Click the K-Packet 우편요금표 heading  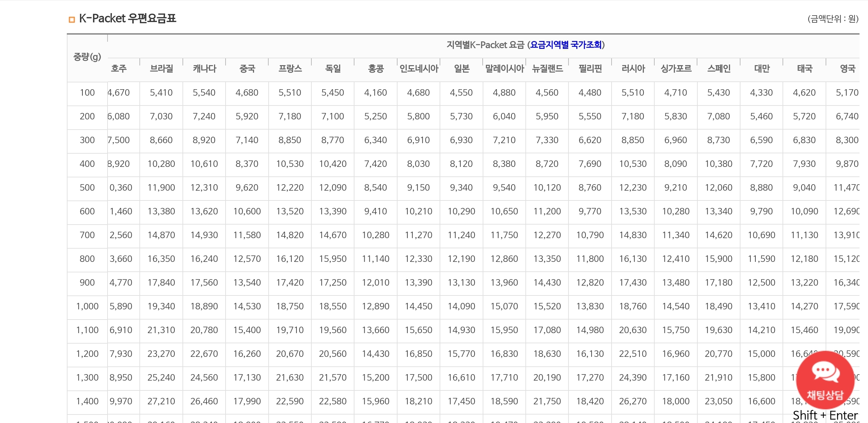(x=128, y=18)
